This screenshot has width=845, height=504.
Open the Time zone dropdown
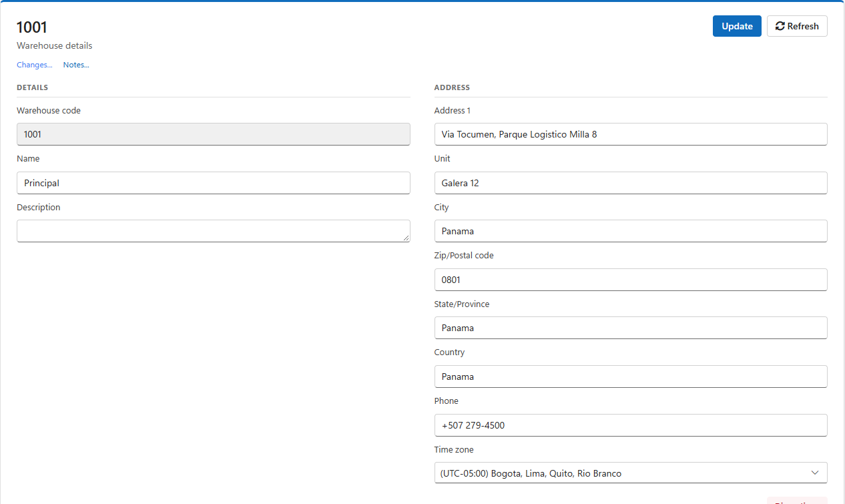click(631, 473)
